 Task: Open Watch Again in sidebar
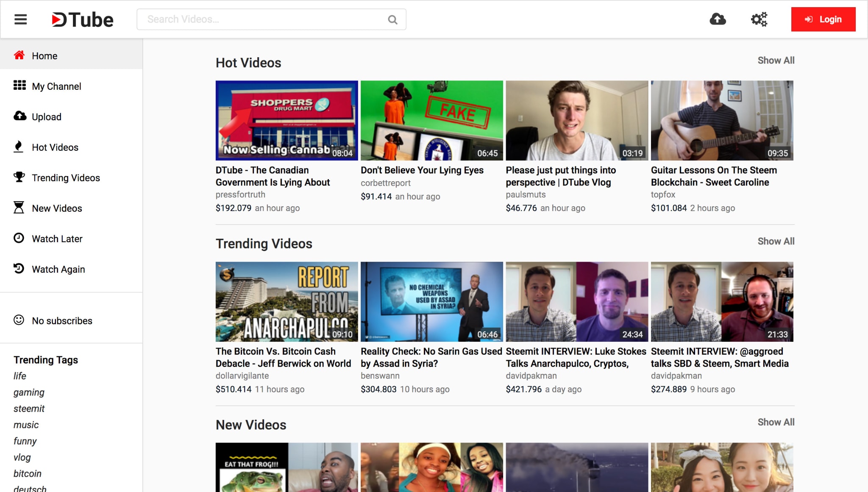[x=71, y=269]
